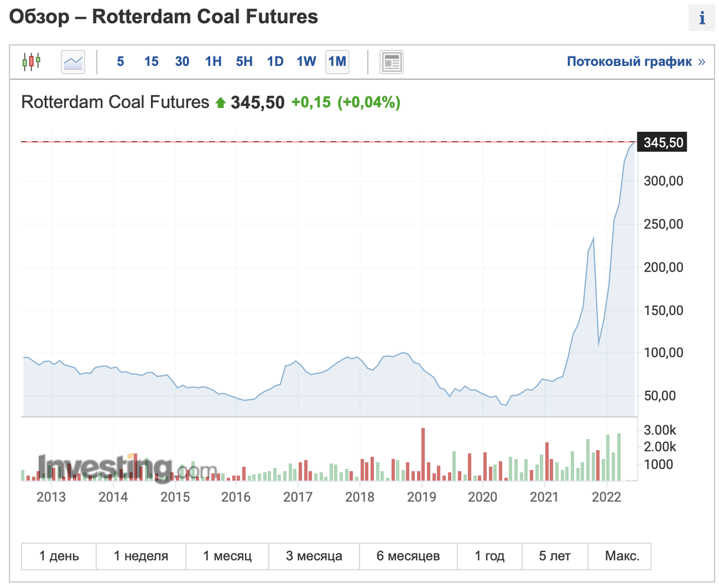This screenshot has height=588, width=719.
Task: Show the 1 неделя time range
Action: tap(141, 556)
